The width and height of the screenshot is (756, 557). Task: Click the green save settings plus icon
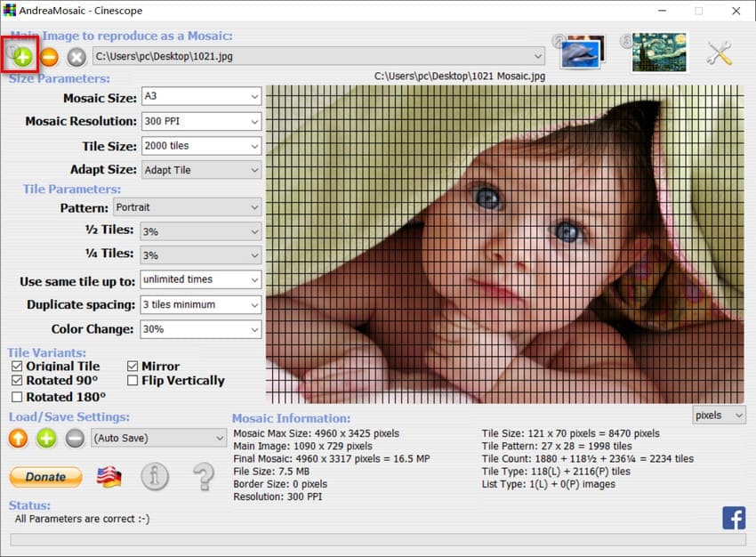pos(46,439)
